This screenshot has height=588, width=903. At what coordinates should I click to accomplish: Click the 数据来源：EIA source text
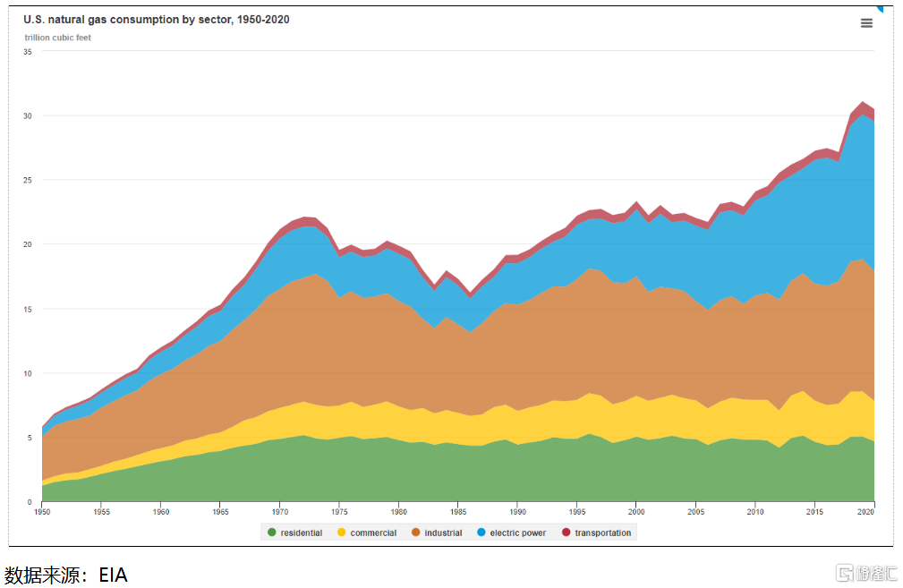click(66, 575)
